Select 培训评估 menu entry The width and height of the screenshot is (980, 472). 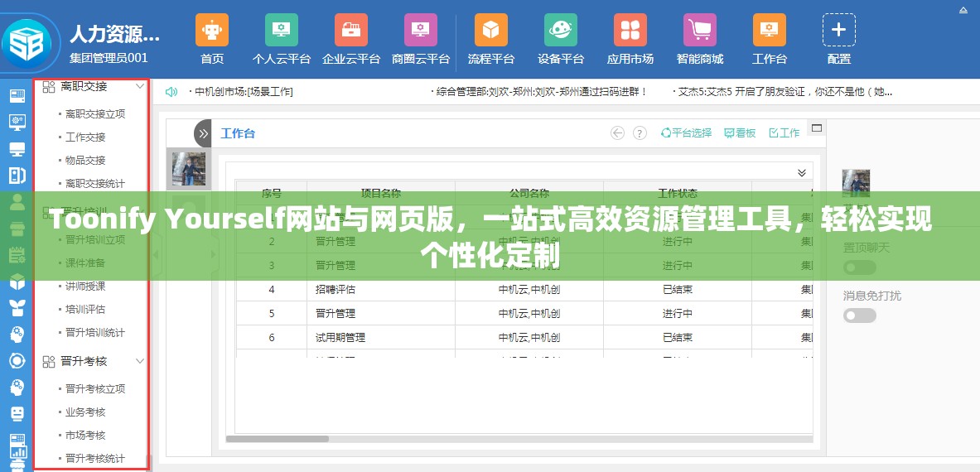(x=85, y=309)
